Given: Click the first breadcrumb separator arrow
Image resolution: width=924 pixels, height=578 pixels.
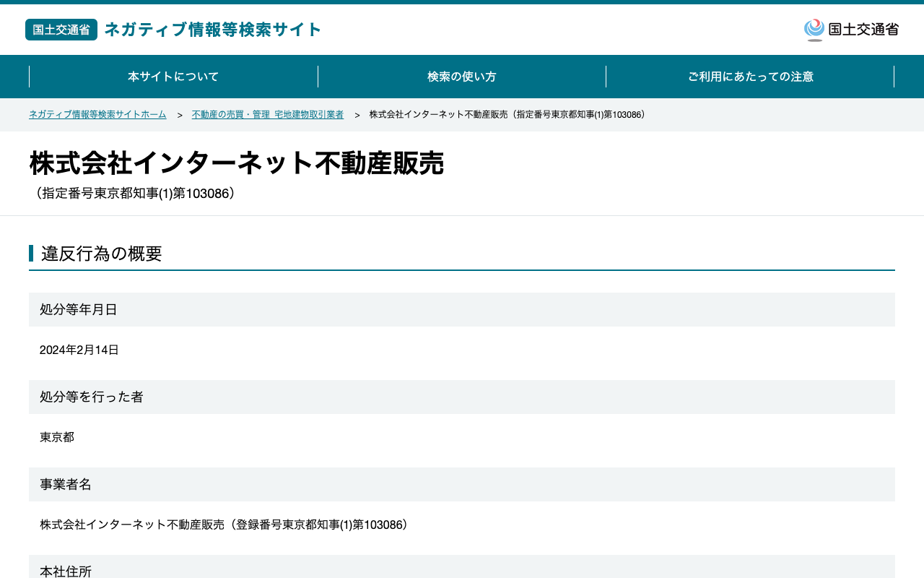Looking at the screenshot, I should 180,115.
